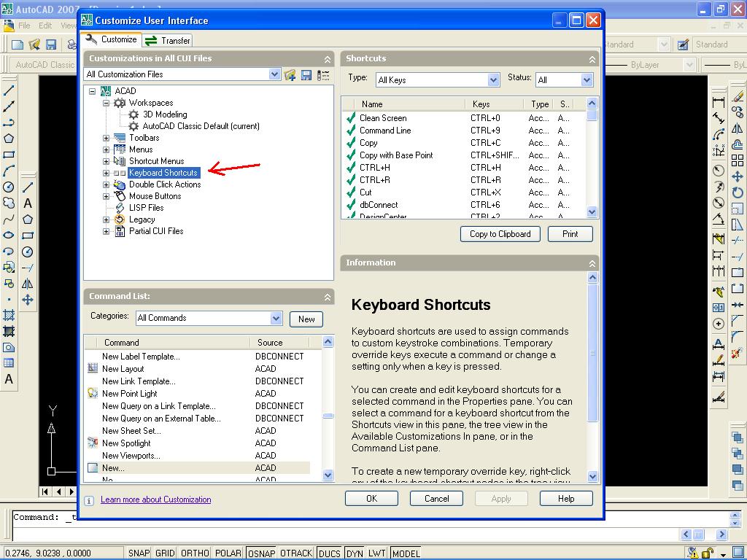Select the LISP Files tree item
This screenshot has width=747, height=560.
[x=146, y=208]
